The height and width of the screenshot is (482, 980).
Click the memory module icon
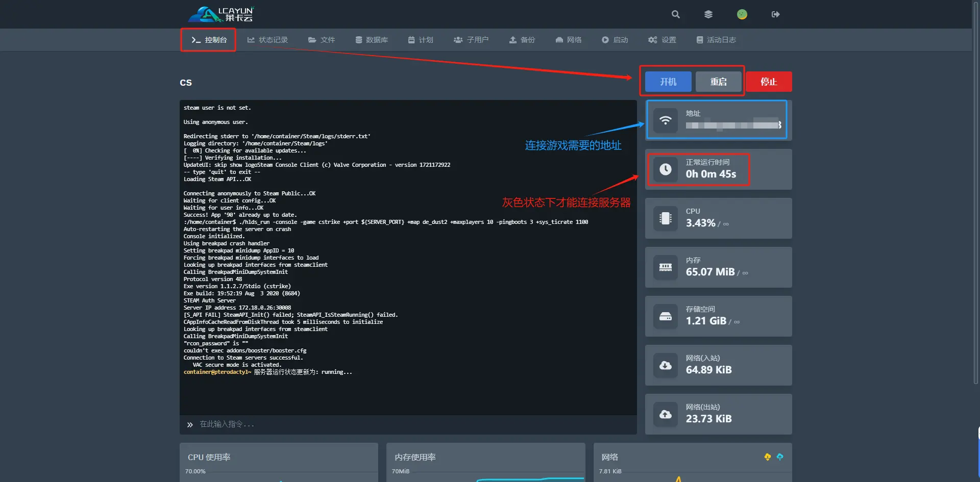[666, 267]
